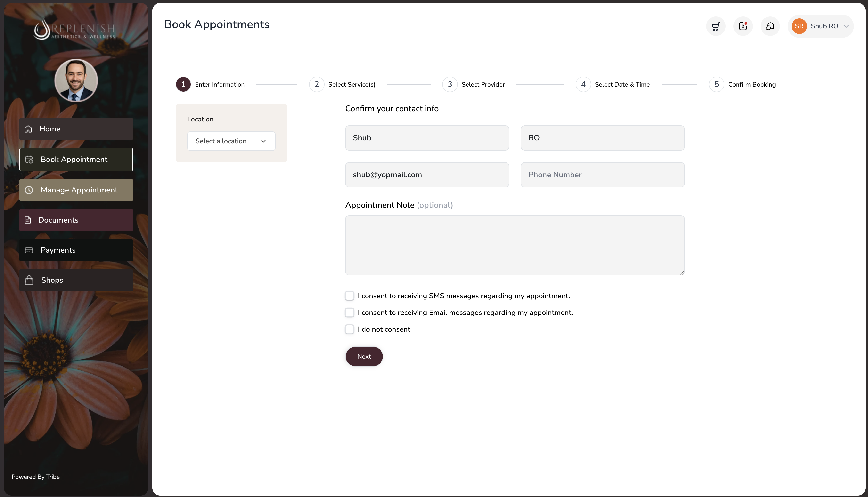Click the Documents file icon
868x497 pixels.
point(28,220)
